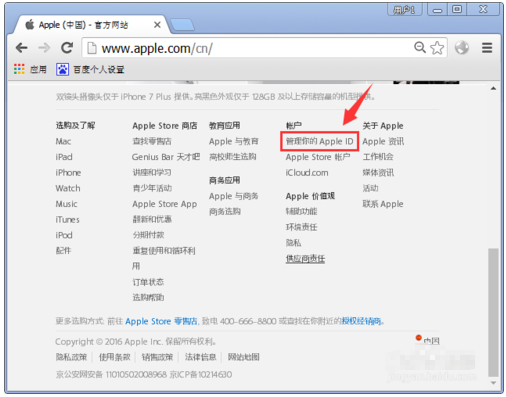
Task: Open the iCloud.com link
Action: (x=307, y=173)
